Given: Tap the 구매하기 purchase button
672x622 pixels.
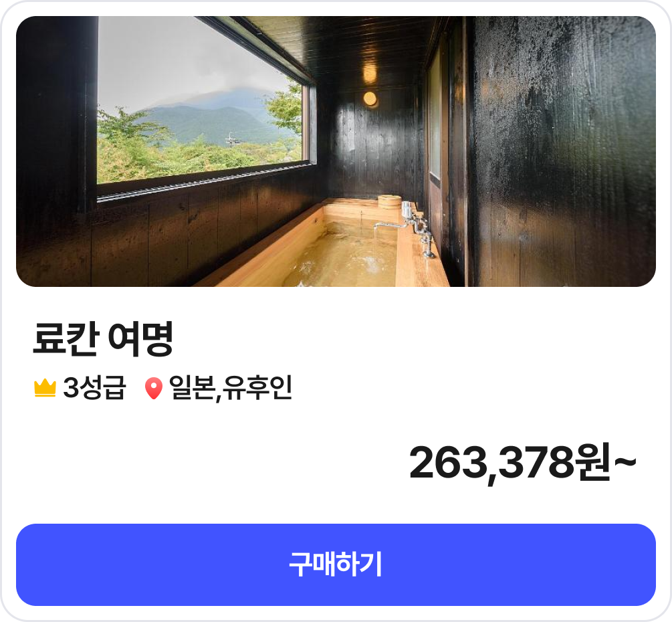Looking at the screenshot, I should coord(336,564).
